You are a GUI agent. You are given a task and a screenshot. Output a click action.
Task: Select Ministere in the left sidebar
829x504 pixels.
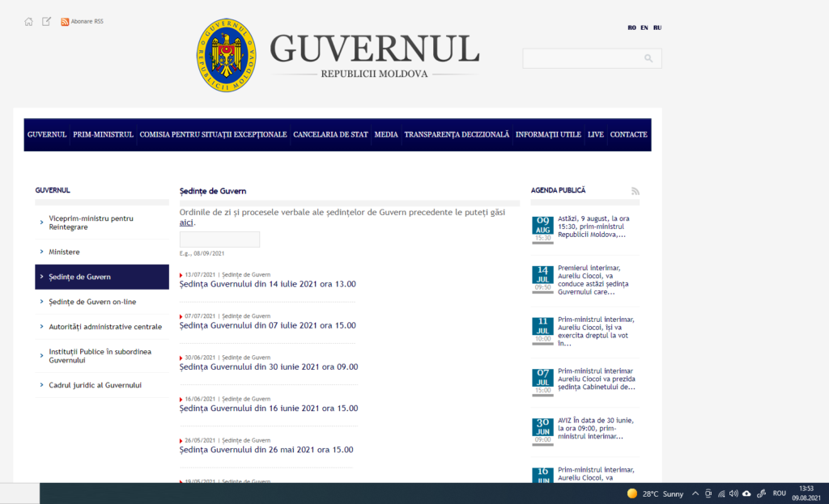(x=65, y=252)
